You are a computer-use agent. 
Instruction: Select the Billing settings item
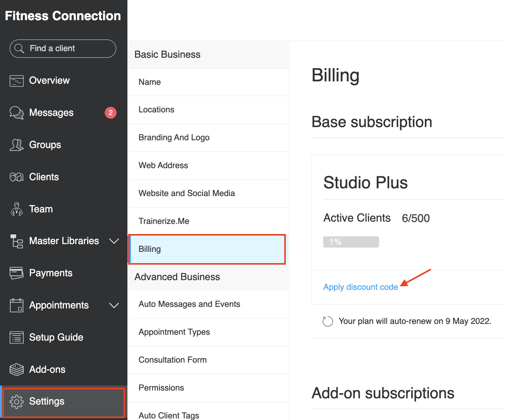coord(207,249)
